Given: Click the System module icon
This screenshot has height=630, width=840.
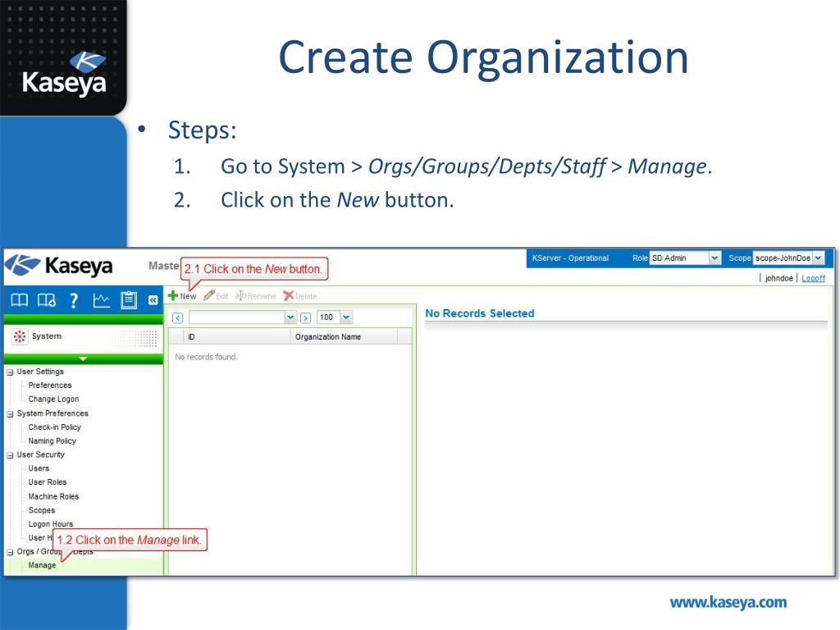Looking at the screenshot, I should pyautogui.click(x=20, y=336).
